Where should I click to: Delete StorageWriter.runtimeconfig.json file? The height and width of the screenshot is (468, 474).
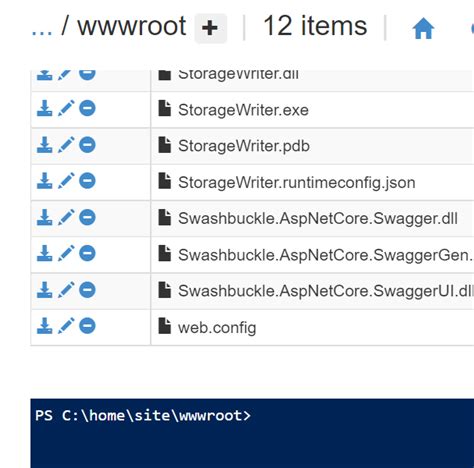[87, 181]
